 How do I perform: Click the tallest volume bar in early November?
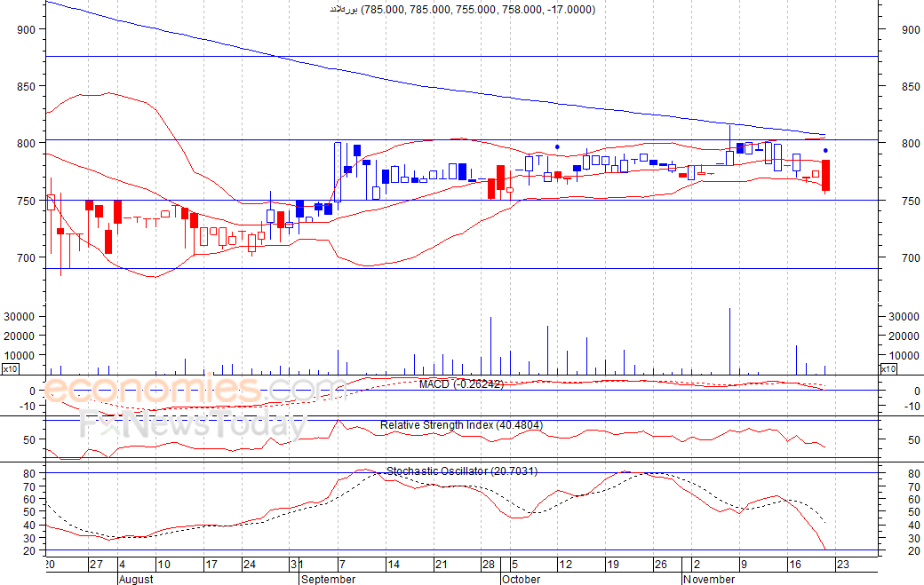pos(729,341)
